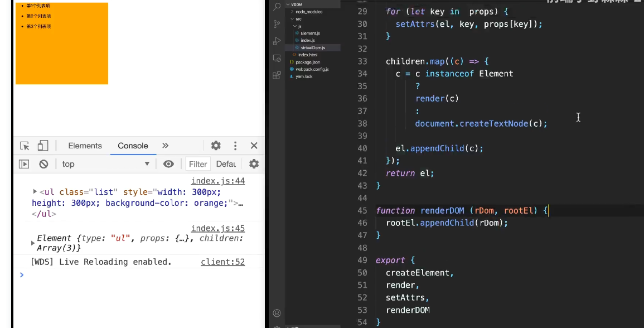
Task: Open the Default levels dropdown
Action: coord(226,164)
